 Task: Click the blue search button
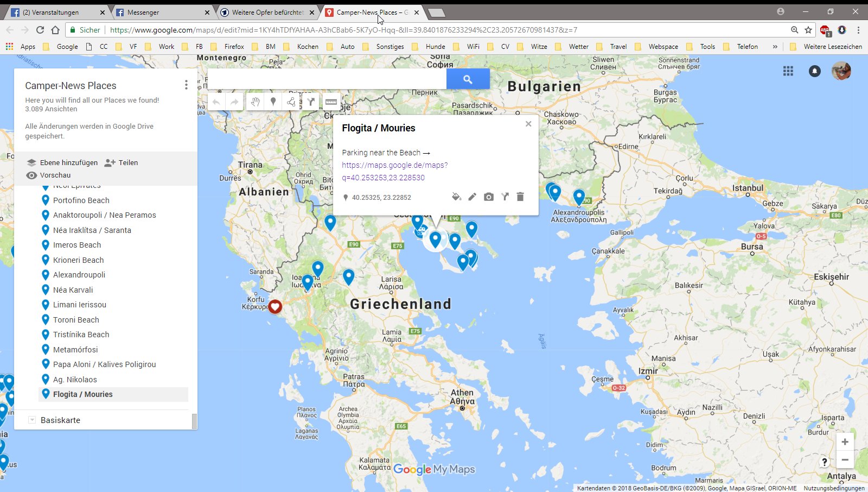pyautogui.click(x=468, y=79)
